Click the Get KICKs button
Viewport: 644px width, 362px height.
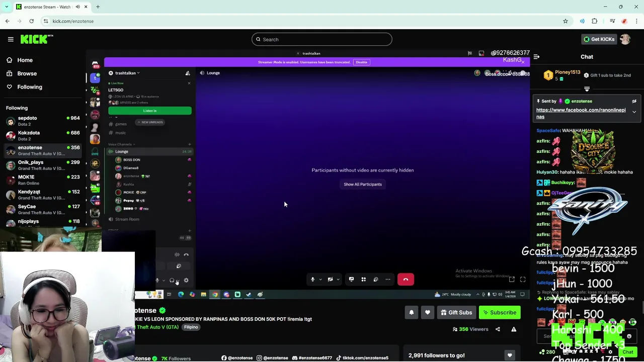[x=599, y=39]
